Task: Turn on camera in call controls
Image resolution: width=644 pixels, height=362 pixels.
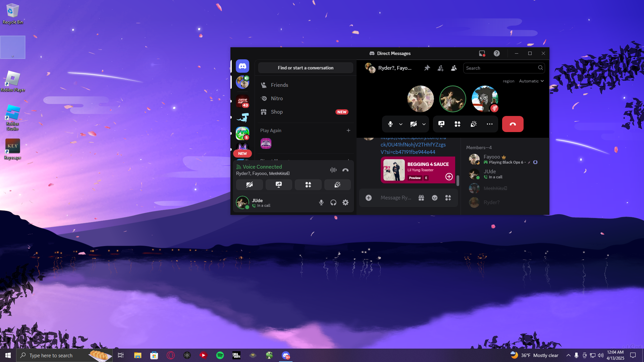Action: click(x=414, y=124)
